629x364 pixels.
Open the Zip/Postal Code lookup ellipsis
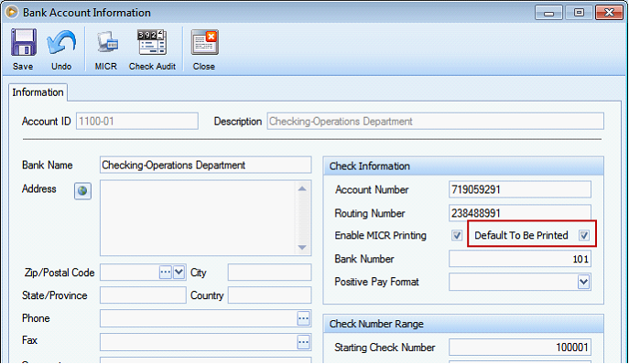click(166, 273)
